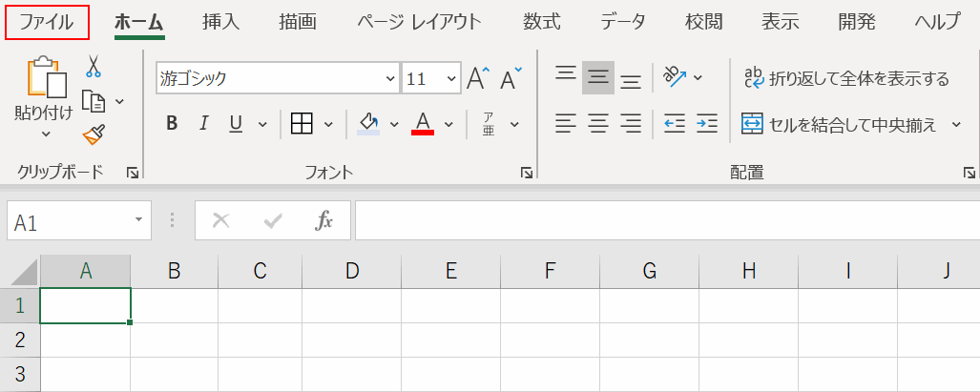Toggle Bold formatting
The image size is (980, 392).
click(172, 123)
